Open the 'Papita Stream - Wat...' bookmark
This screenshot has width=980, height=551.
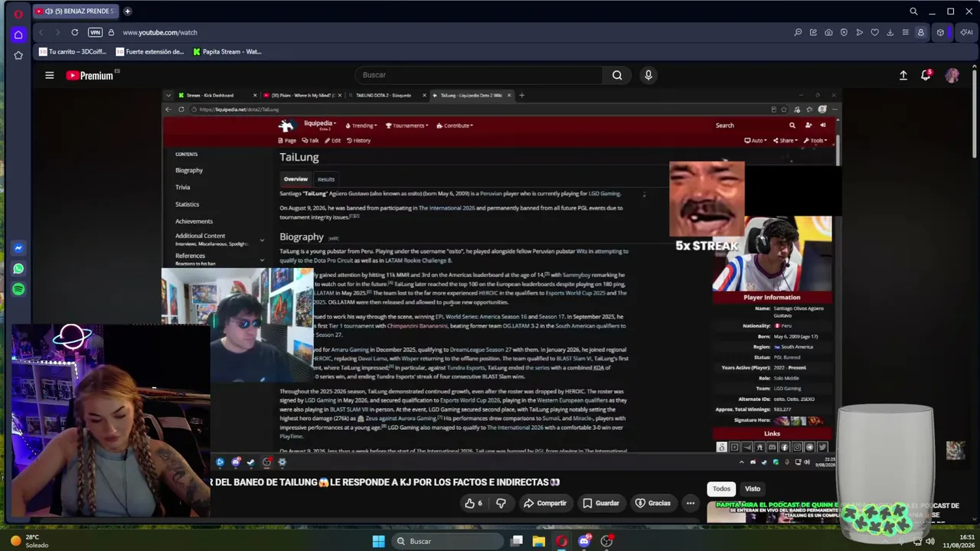[227, 52]
